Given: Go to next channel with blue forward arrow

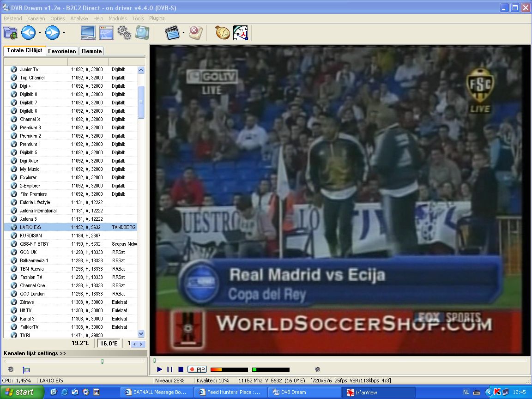Looking at the screenshot, I should [x=53, y=33].
